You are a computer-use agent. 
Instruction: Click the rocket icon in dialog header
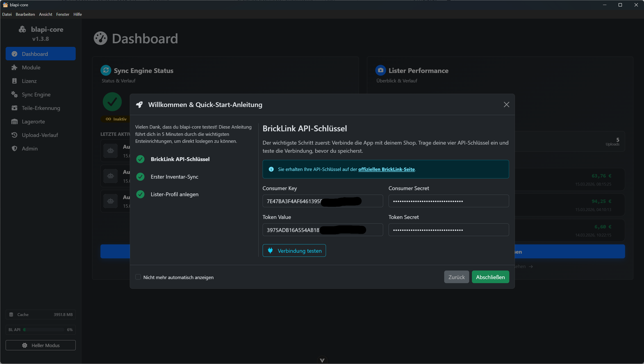[139, 105]
